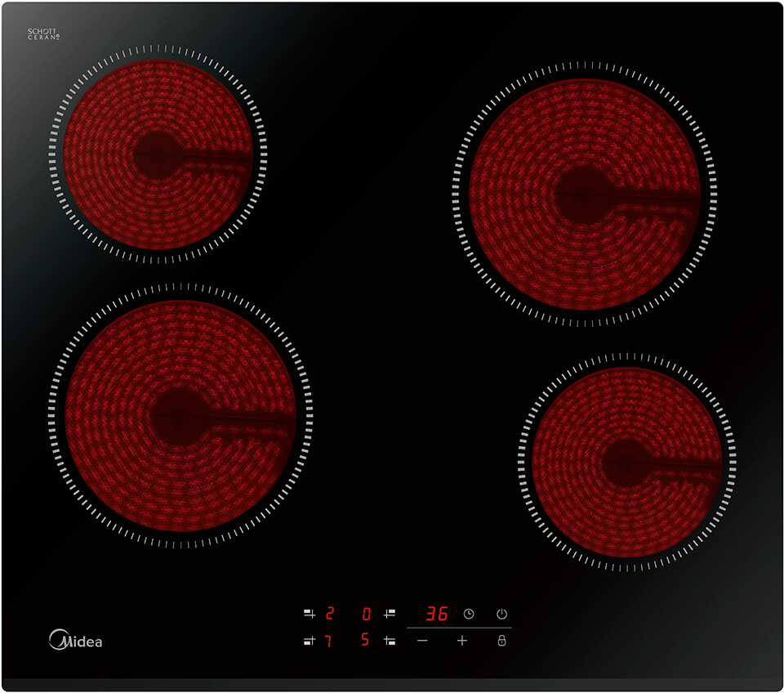The image size is (784, 693).
Task: Touch the top-left heating zone
Action: pyautogui.click(x=158, y=154)
